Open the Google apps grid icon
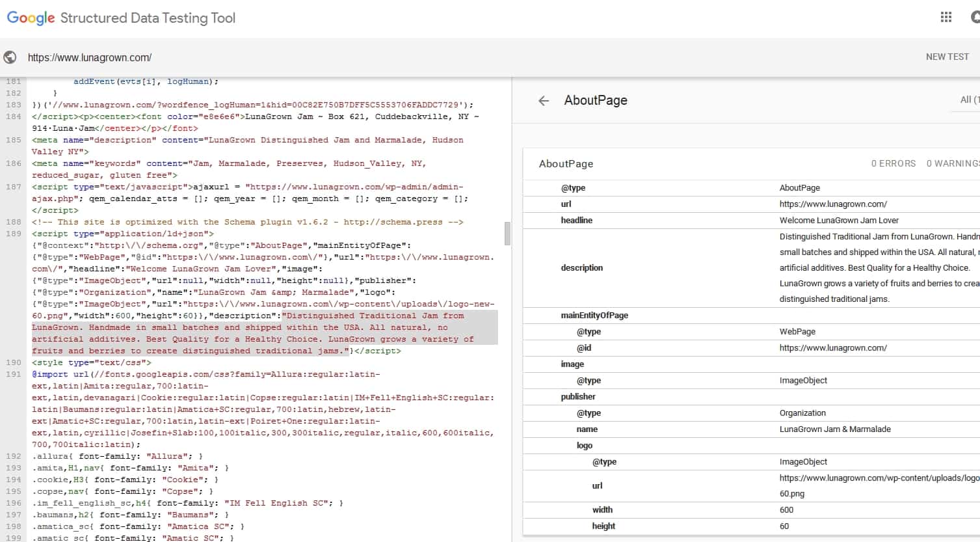Image resolution: width=980 pixels, height=542 pixels. 946,18
